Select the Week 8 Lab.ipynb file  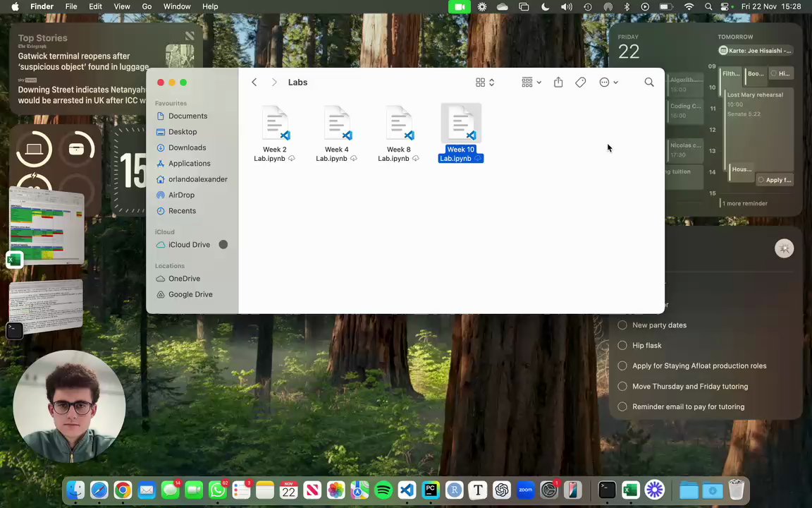tap(399, 133)
